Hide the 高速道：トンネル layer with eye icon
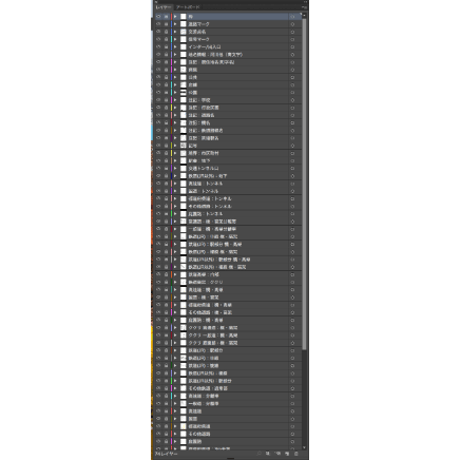This screenshot has width=460, height=460. coord(158,184)
